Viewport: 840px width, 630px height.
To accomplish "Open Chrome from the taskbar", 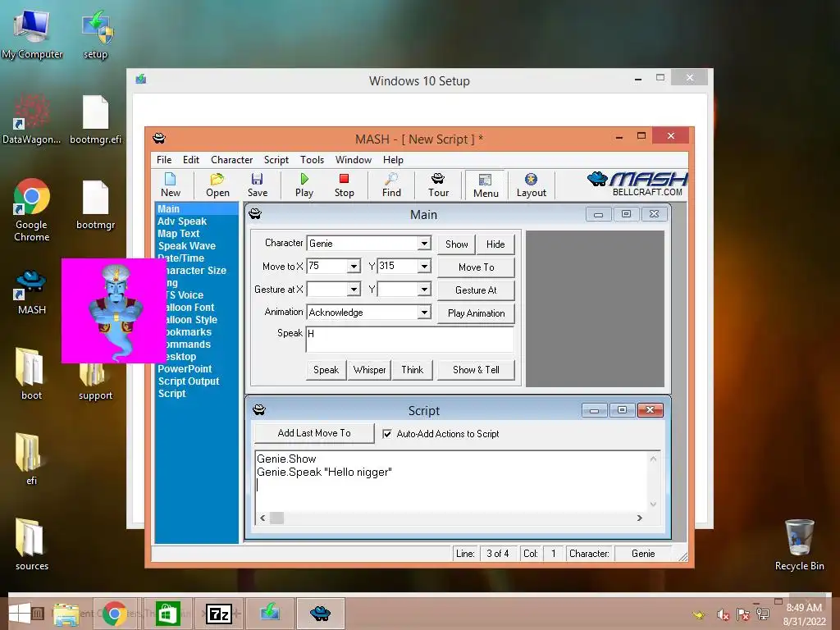I will click(114, 614).
